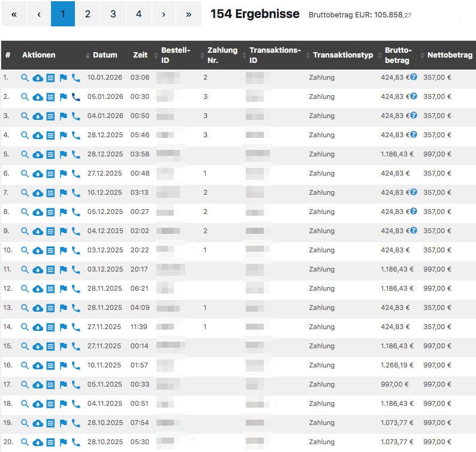Viewport: 476px width, 452px height.
Task: Jump to last page with » button
Action: tap(189, 14)
